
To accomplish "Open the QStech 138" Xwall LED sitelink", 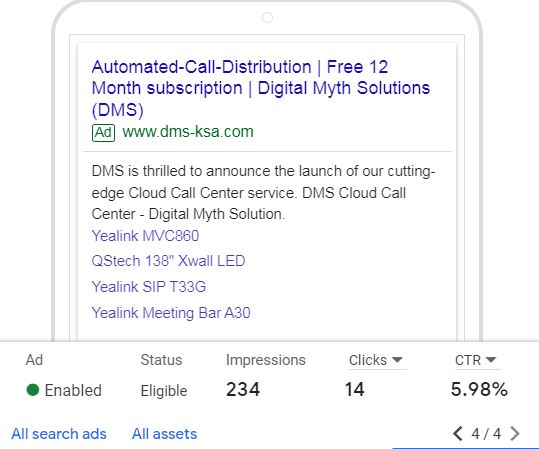I will [168, 261].
